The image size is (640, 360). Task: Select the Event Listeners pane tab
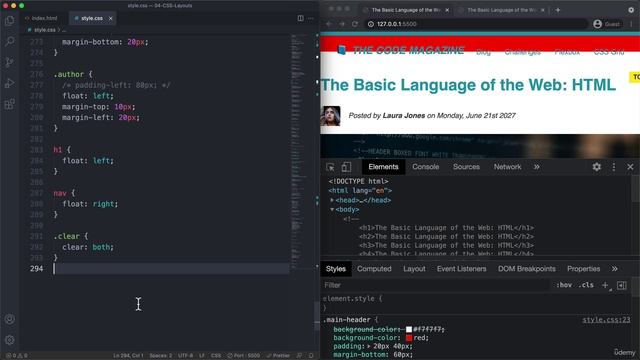[x=462, y=269]
